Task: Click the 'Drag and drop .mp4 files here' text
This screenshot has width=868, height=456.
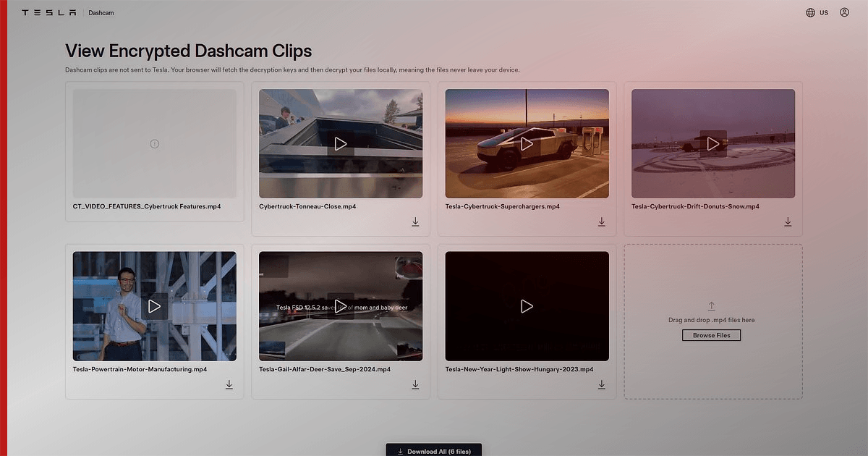Action: [x=712, y=320]
